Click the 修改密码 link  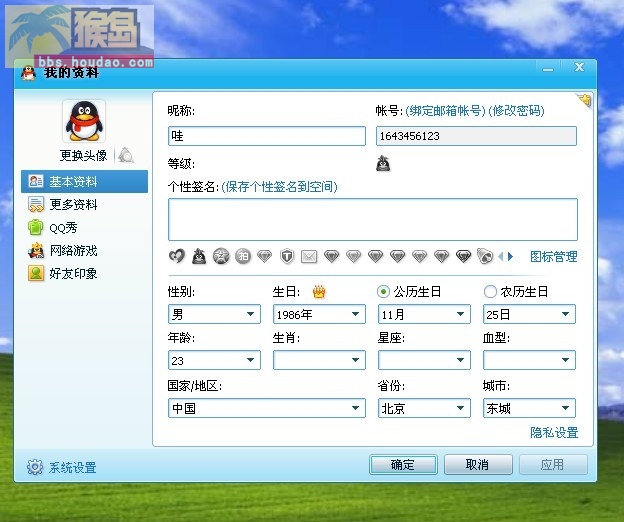[516, 111]
